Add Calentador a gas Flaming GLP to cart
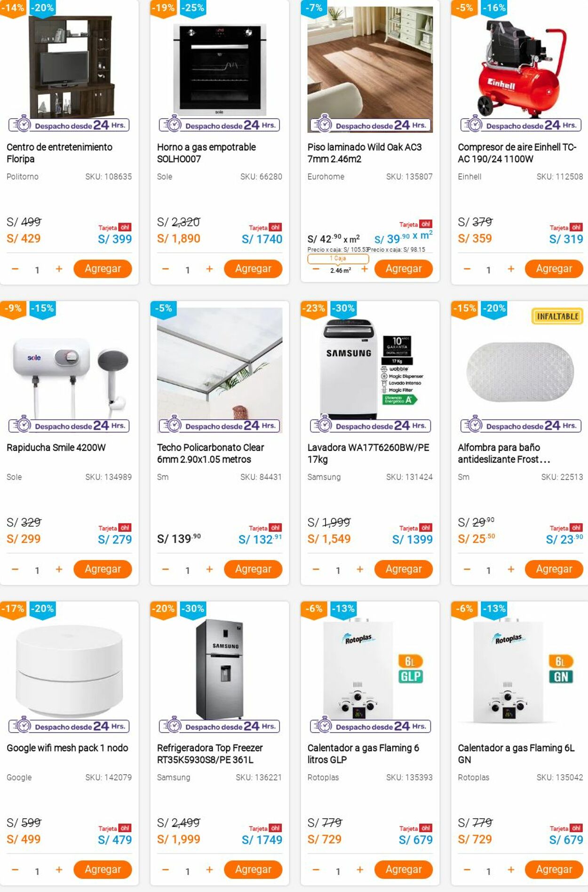Image resolution: width=588 pixels, height=892 pixels. 403,869
